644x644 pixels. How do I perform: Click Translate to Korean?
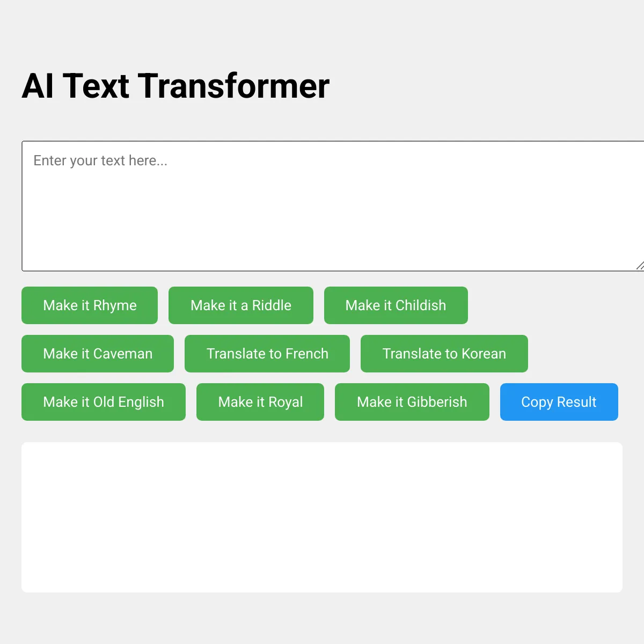pyautogui.click(x=444, y=354)
